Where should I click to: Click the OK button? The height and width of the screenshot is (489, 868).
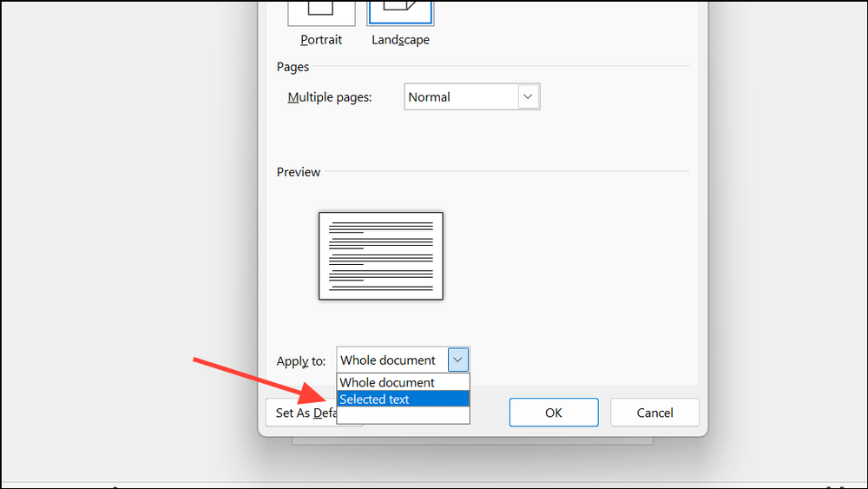(554, 413)
